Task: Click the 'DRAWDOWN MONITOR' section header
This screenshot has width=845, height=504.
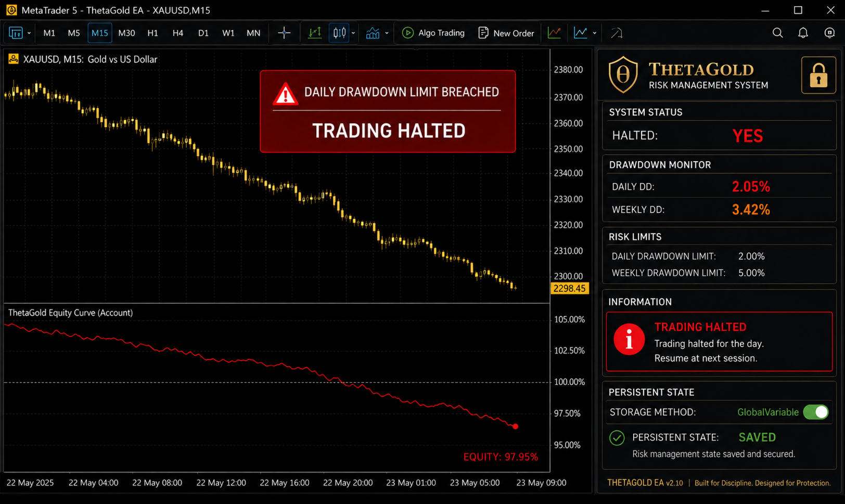Action: 660,165
